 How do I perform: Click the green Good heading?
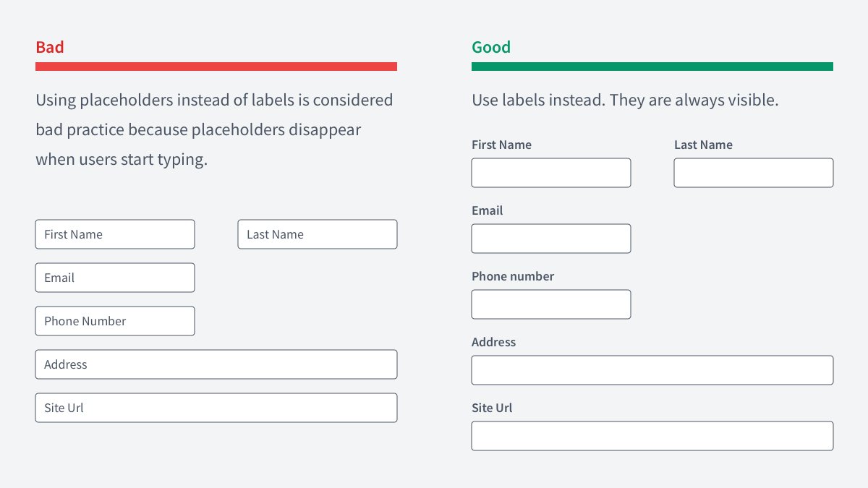coord(491,48)
